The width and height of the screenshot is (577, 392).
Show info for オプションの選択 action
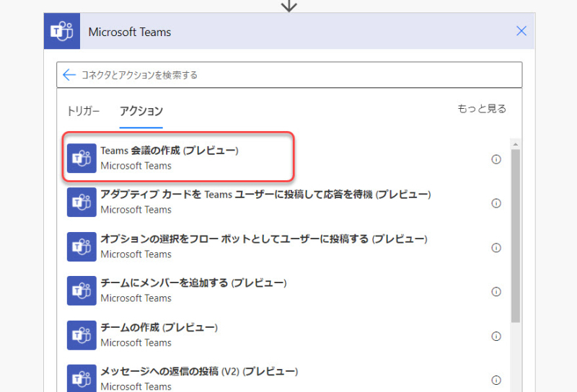[496, 247]
